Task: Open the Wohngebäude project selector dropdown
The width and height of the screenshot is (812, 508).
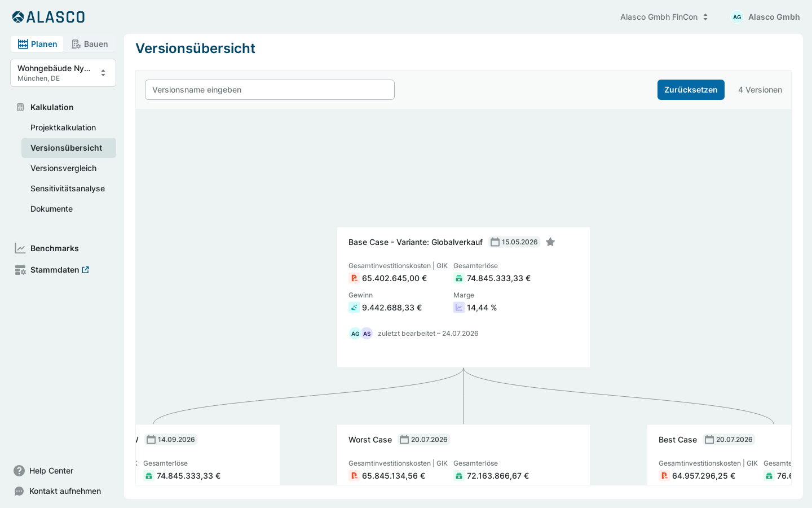Action: click(63, 73)
